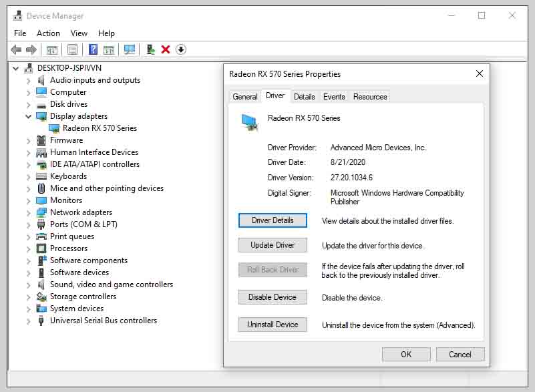535x392 pixels.
Task: Click the Show/Hide console tree toolbar icon
Action: click(51, 49)
